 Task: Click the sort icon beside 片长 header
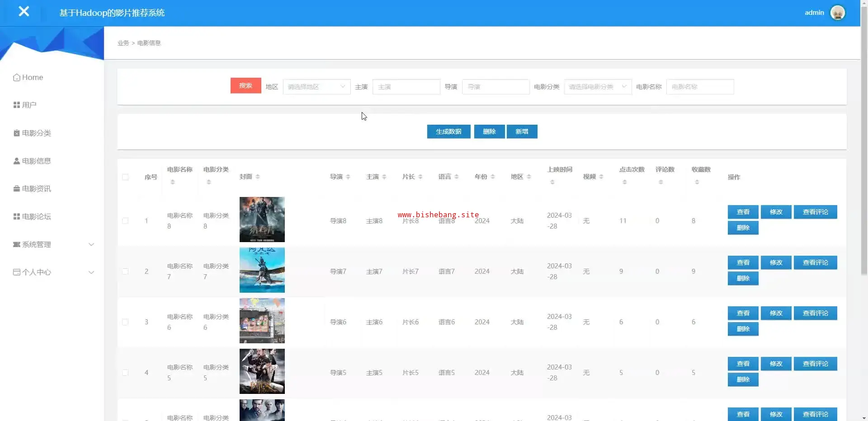[x=420, y=177]
